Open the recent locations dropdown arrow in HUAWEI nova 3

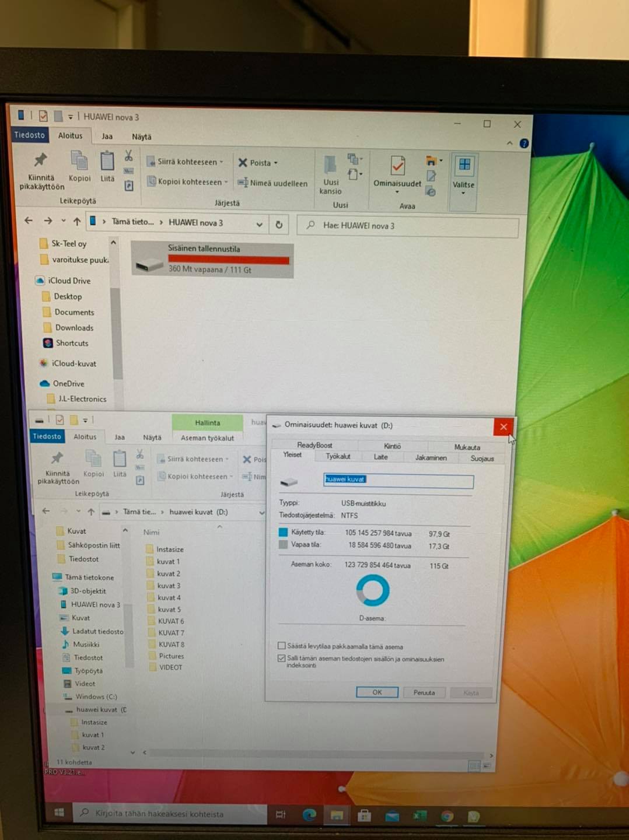click(x=63, y=221)
